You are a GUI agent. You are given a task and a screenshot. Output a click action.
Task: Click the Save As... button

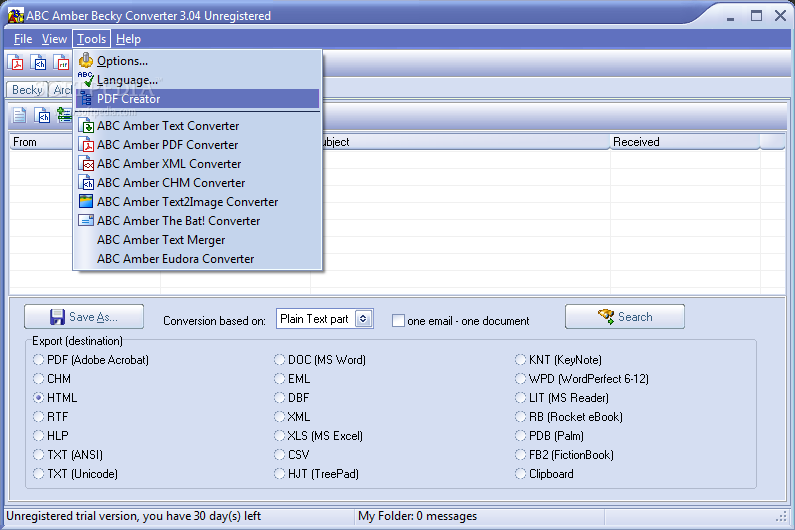(x=84, y=317)
